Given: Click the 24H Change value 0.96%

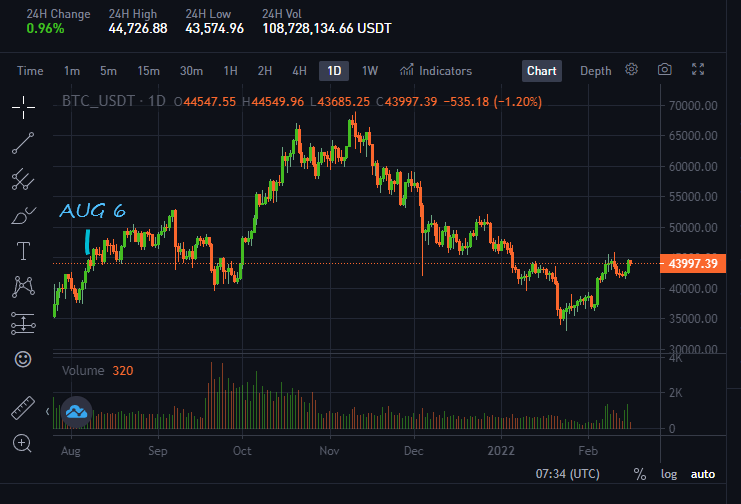Looking at the screenshot, I should tap(45, 28).
